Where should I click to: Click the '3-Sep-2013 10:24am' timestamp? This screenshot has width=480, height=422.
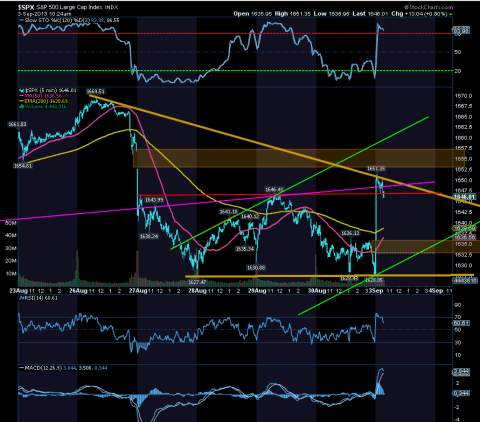[x=44, y=14]
